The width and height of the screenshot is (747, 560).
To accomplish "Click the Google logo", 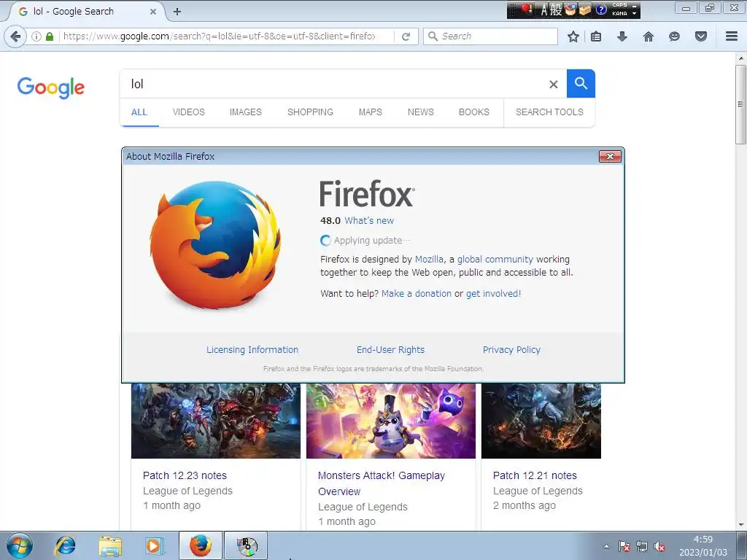I will [x=51, y=87].
